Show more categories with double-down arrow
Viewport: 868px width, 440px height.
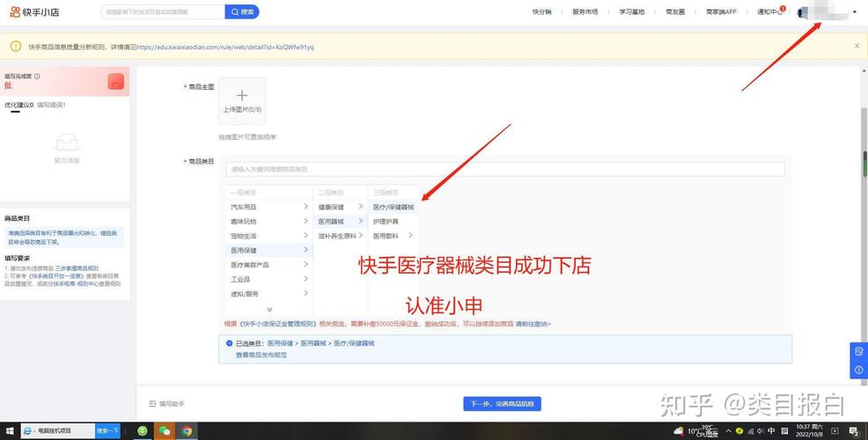click(x=269, y=310)
